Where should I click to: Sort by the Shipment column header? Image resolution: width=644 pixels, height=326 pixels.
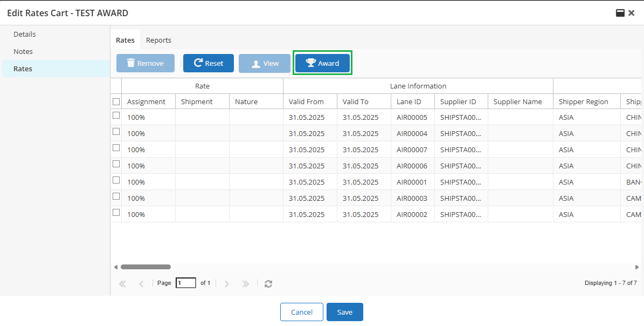point(202,101)
